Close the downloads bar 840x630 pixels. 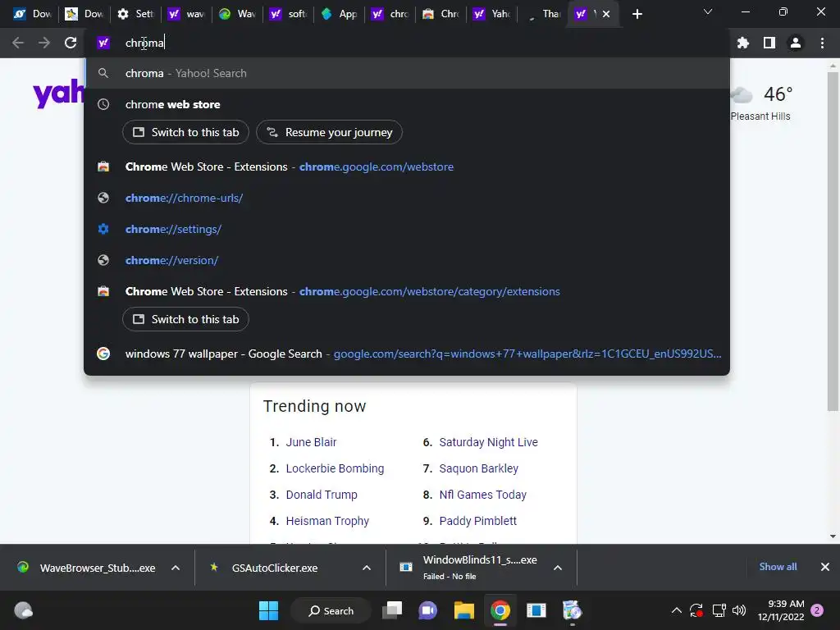[825, 567]
